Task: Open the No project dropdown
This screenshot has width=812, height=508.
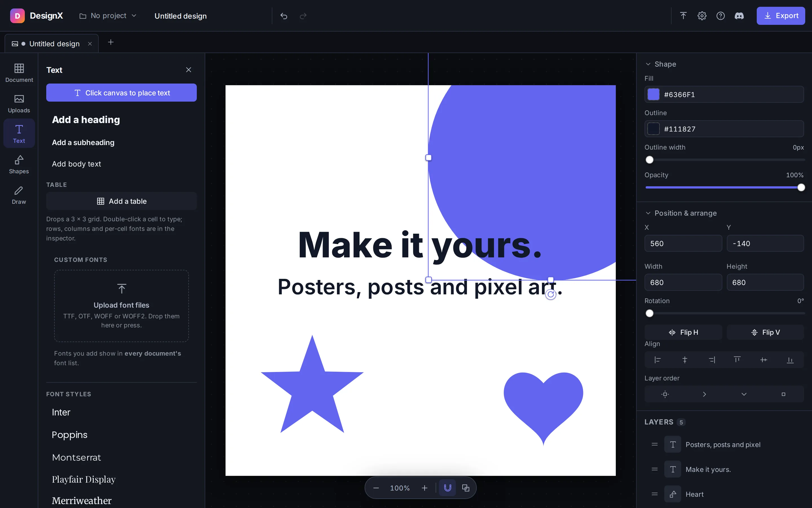Action: tap(108, 16)
